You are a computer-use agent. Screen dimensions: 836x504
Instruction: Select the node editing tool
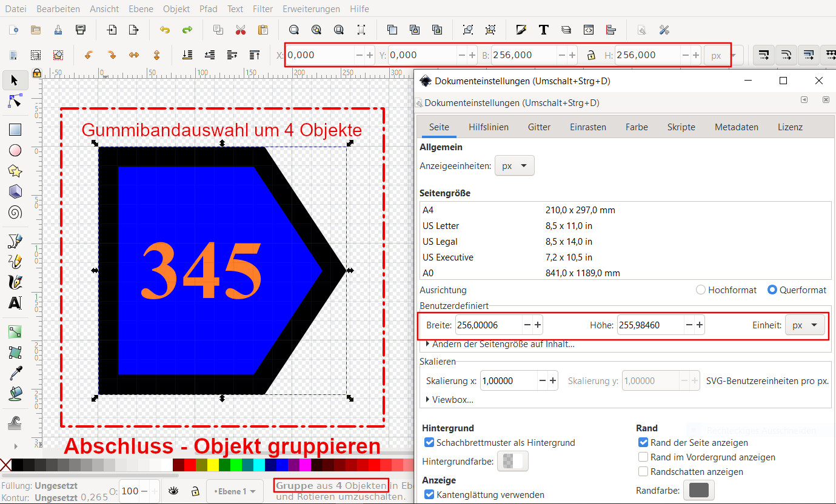click(x=15, y=101)
